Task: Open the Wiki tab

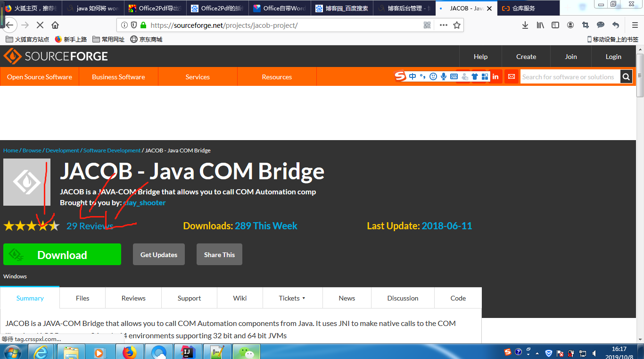Action: tap(240, 298)
